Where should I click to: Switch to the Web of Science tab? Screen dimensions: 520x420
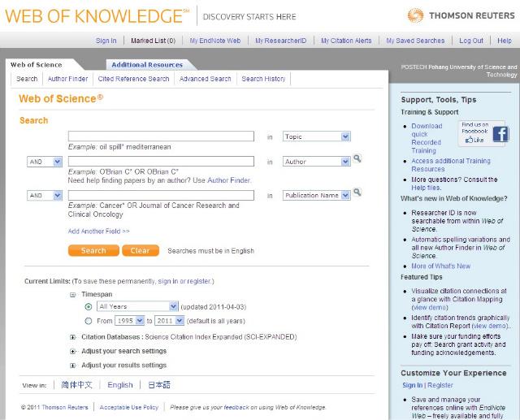[36, 65]
